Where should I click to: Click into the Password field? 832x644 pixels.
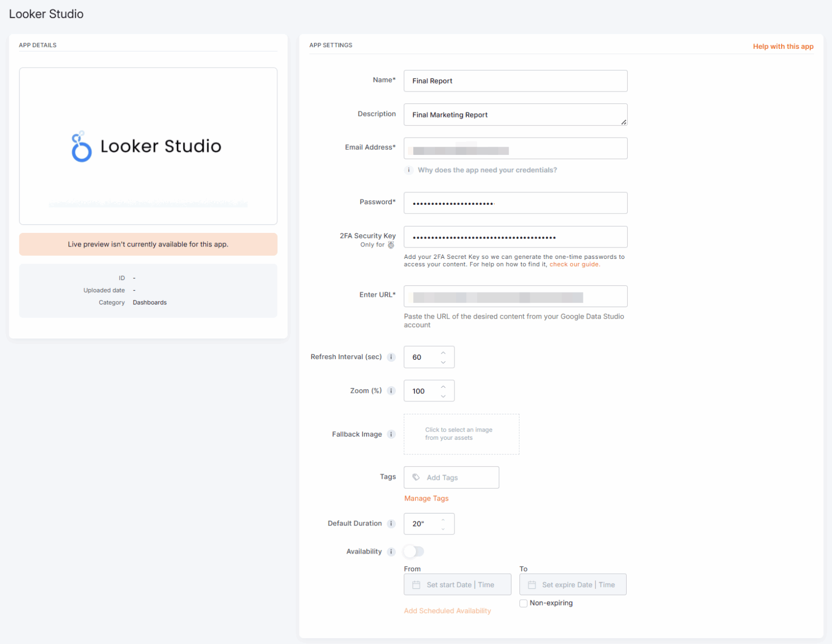[516, 203]
